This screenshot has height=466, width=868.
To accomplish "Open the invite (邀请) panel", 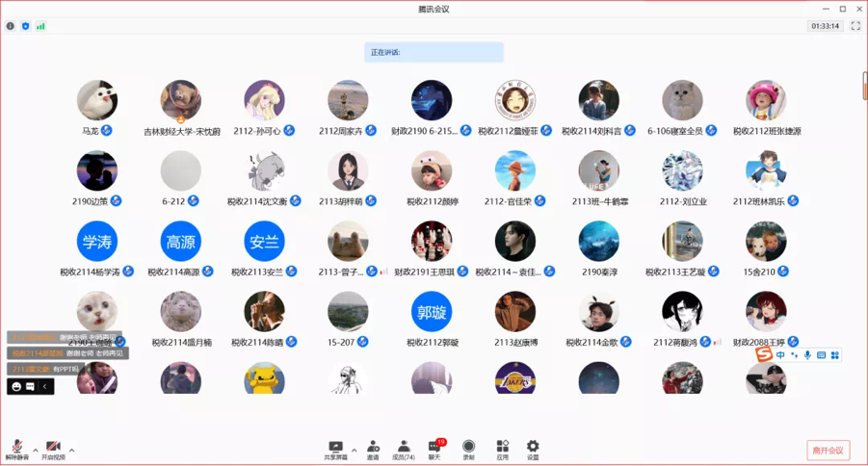I will pos(373,449).
